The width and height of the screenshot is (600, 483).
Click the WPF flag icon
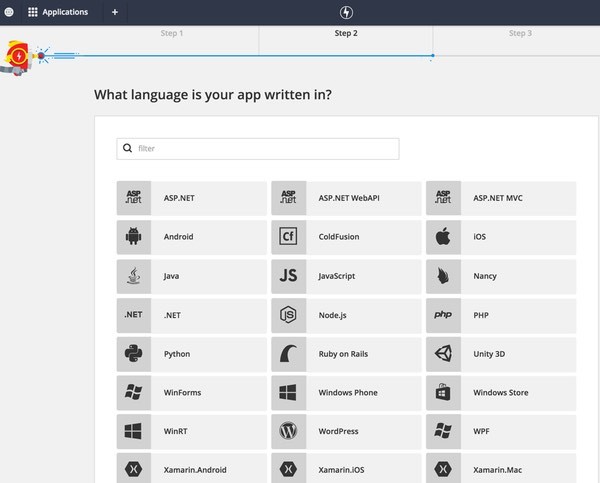point(443,431)
